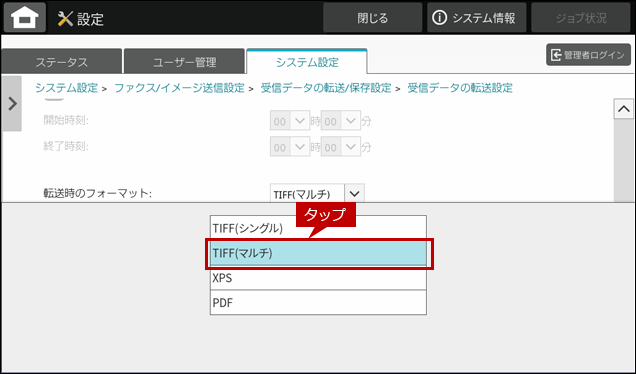Switch to the ステータス tab
Screen dimensions: 636x374
tap(62, 62)
